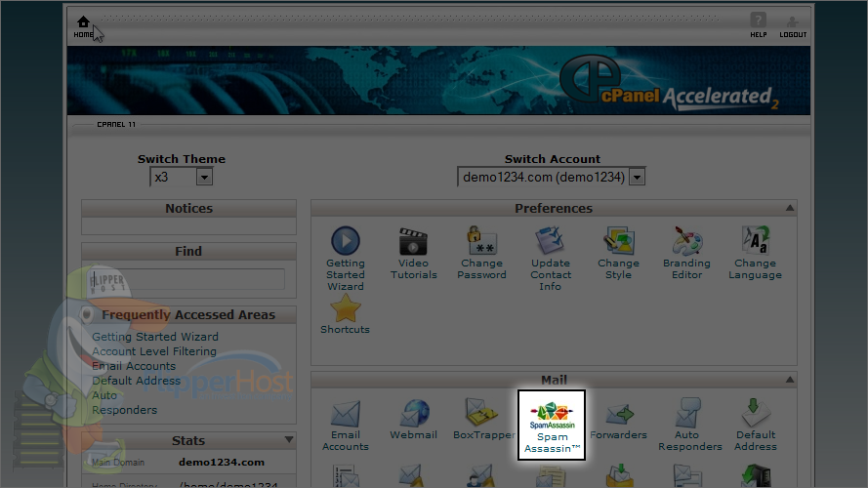Collapse the Mail section arrow

click(x=789, y=380)
